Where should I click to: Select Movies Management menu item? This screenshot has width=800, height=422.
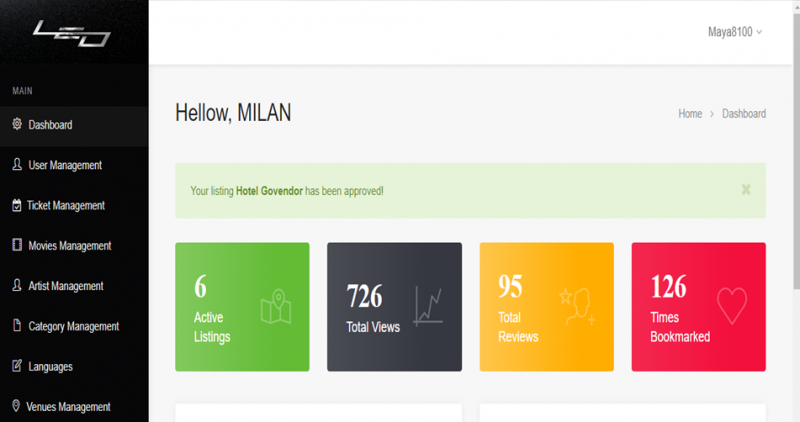tap(74, 245)
